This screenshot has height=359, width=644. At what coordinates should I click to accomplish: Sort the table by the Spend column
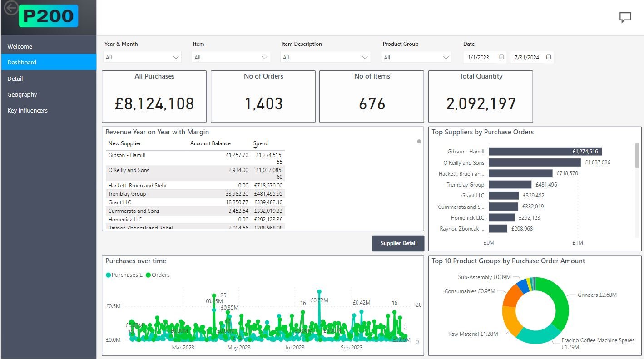click(261, 143)
